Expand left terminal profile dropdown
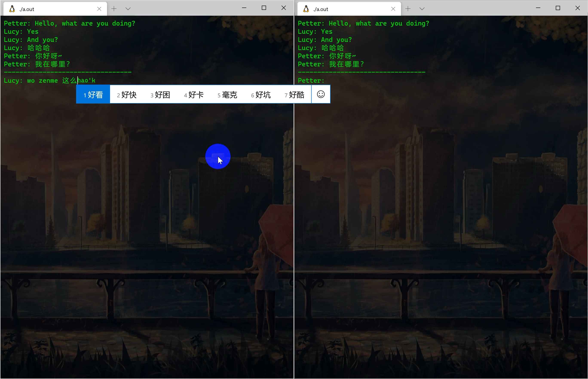The width and height of the screenshot is (588, 379). click(x=128, y=9)
